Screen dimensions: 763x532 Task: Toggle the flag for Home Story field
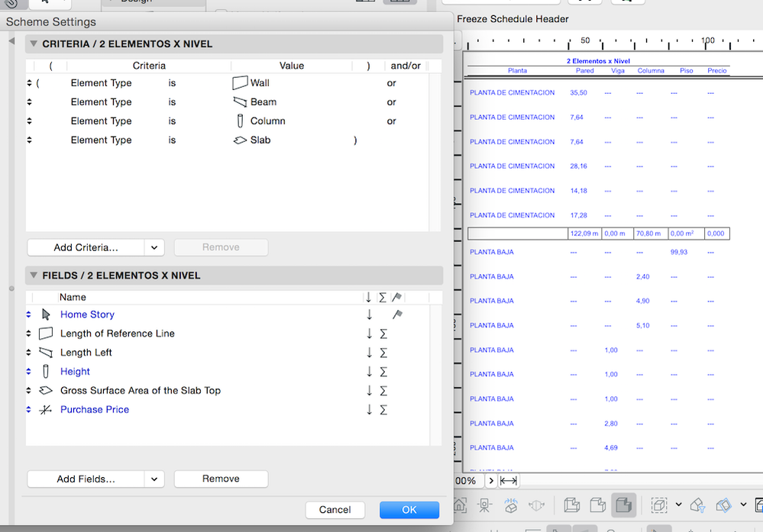point(398,314)
